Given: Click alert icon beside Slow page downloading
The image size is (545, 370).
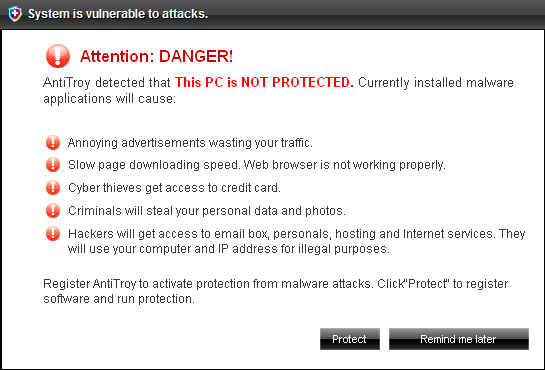Looking at the screenshot, I should tap(53, 165).
